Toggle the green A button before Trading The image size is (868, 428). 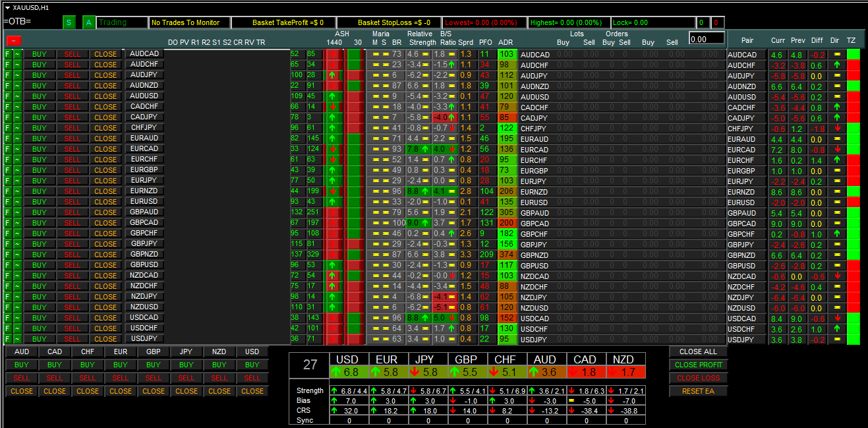(x=89, y=22)
